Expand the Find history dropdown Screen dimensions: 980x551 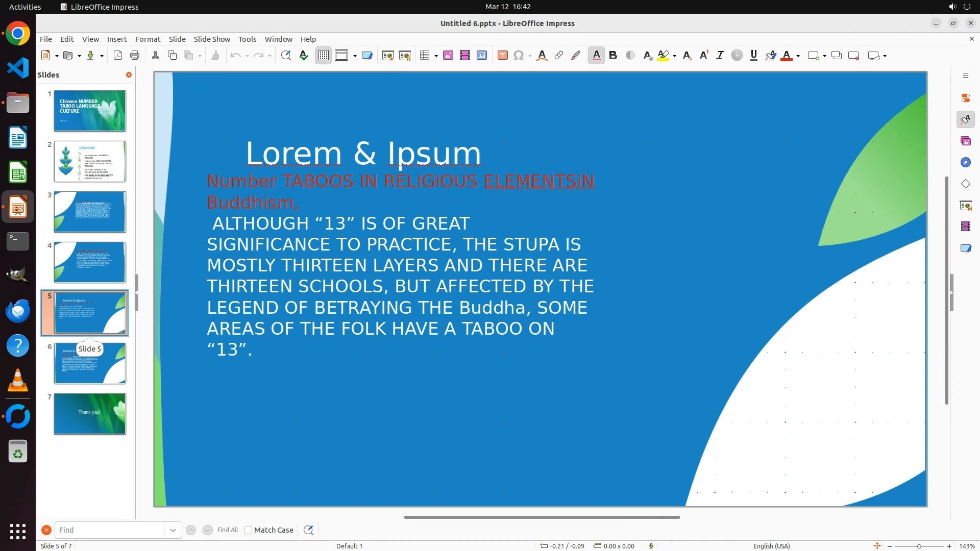pyautogui.click(x=173, y=530)
